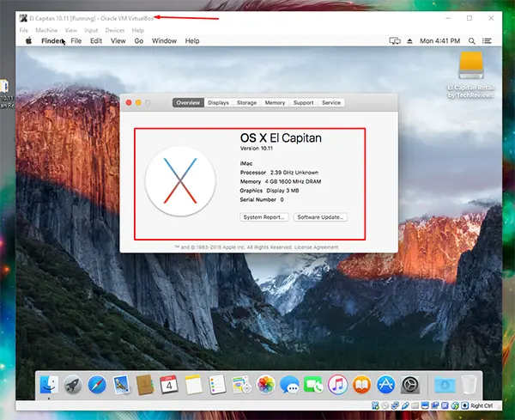Open the macOS File menu next to Finder
Image resolution: width=515 pixels, height=420 pixels.
click(x=76, y=41)
